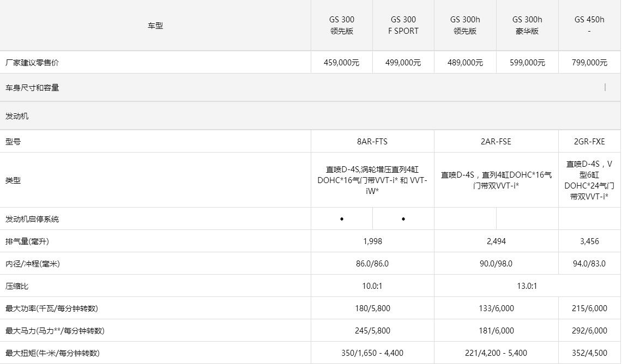
Task: Select the 133/6,000 max power value
Action: point(496,308)
